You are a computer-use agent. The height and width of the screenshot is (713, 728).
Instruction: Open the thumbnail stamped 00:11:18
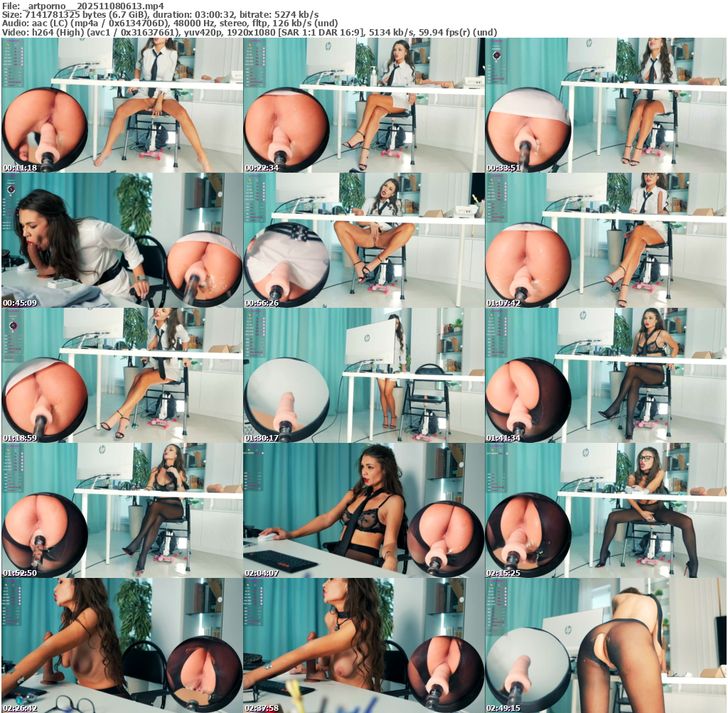coord(122,105)
